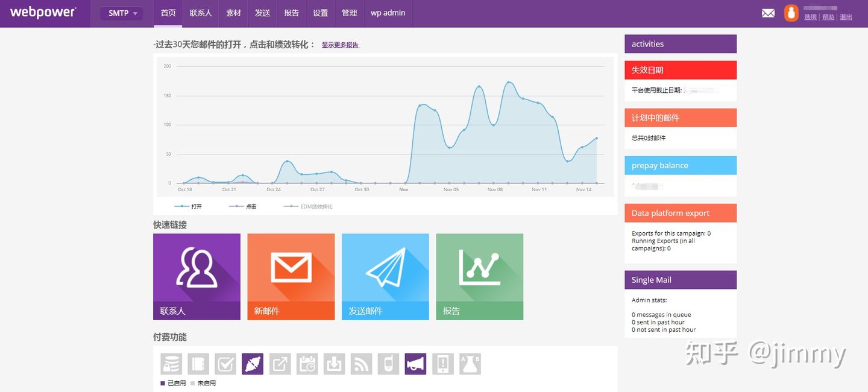Viewport: 868px width, 392px height.
Task: Click the 总共0封邮件 text
Action: coord(649,138)
